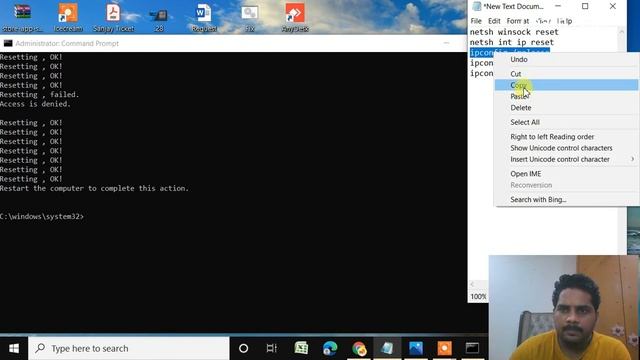Open Notepad's Edit menu
The image size is (640, 360).
(494, 21)
